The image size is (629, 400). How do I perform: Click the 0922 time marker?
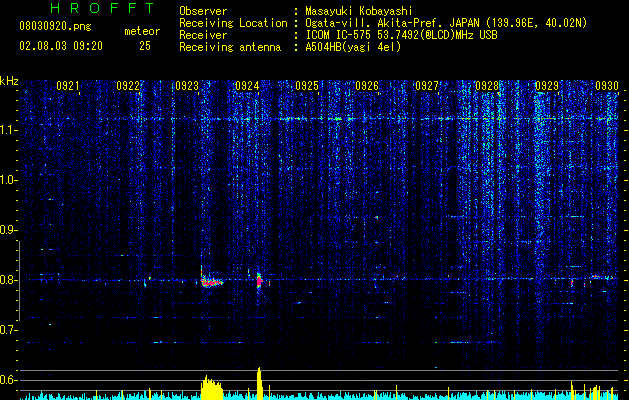tap(128, 86)
